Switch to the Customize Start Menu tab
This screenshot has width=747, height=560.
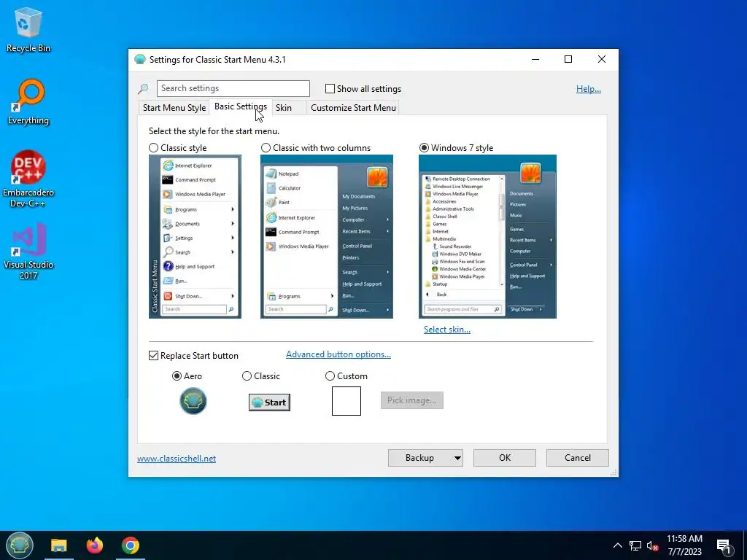[354, 108]
